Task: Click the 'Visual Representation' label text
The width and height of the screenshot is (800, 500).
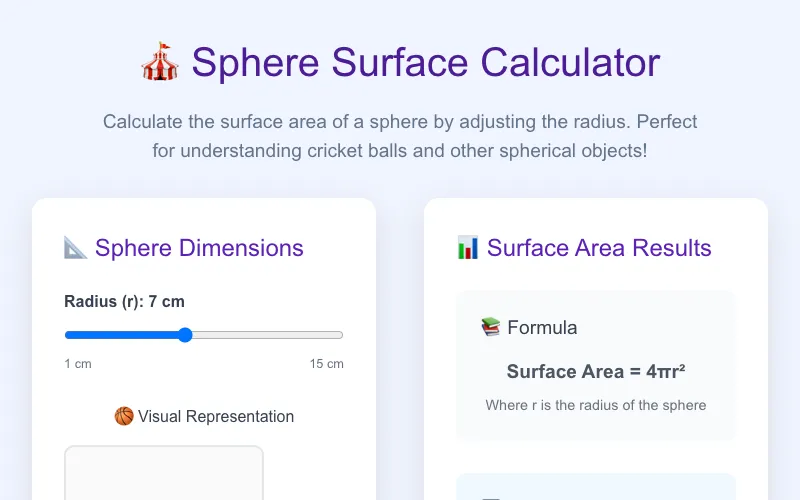Action: (216, 416)
